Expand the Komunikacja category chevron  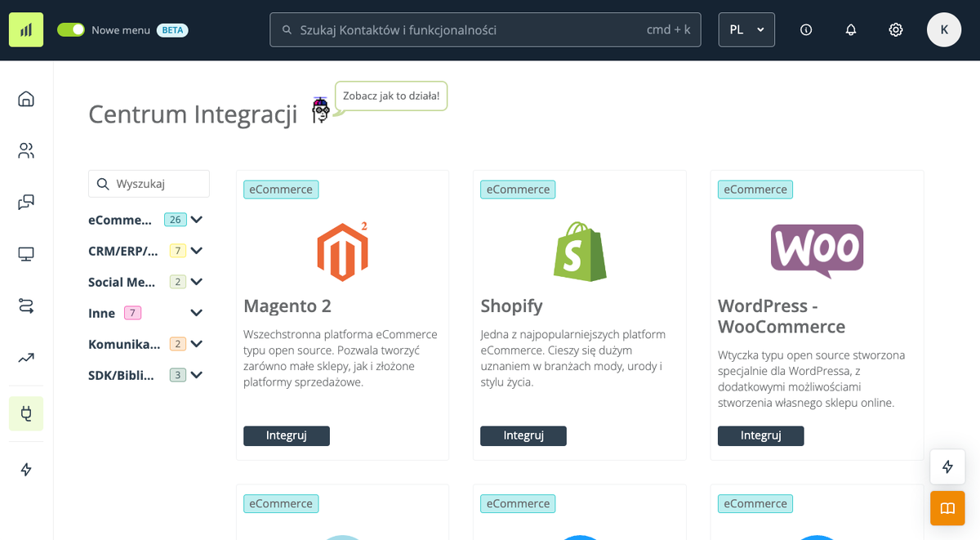coord(196,344)
